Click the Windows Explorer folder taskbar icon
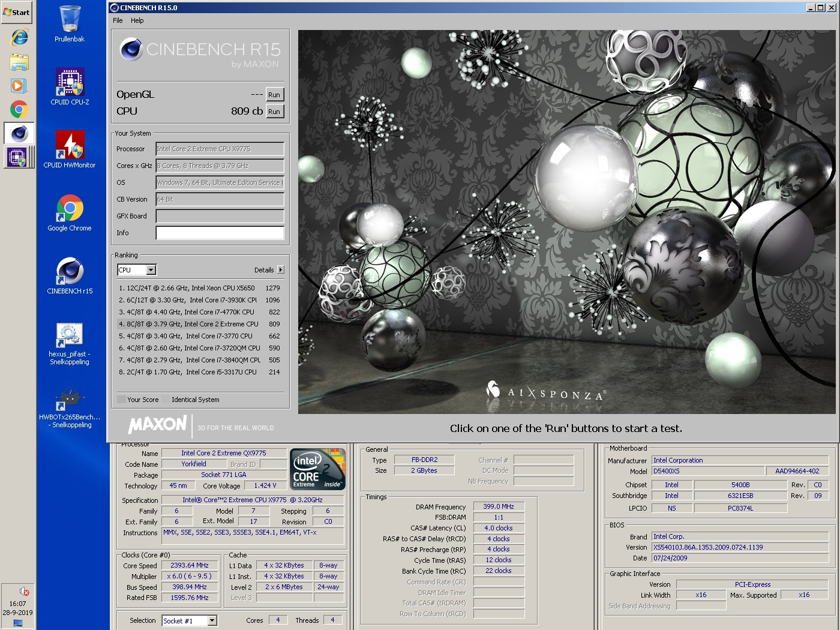Viewport: 840px width, 630px height. pyautogui.click(x=19, y=62)
